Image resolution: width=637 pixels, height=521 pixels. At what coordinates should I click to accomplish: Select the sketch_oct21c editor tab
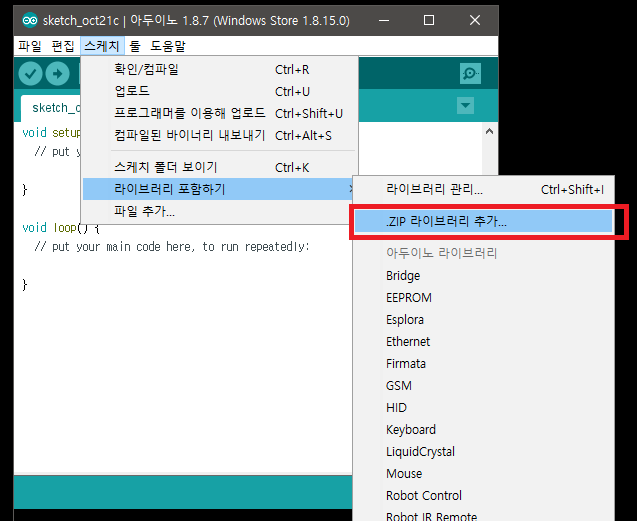point(51,108)
